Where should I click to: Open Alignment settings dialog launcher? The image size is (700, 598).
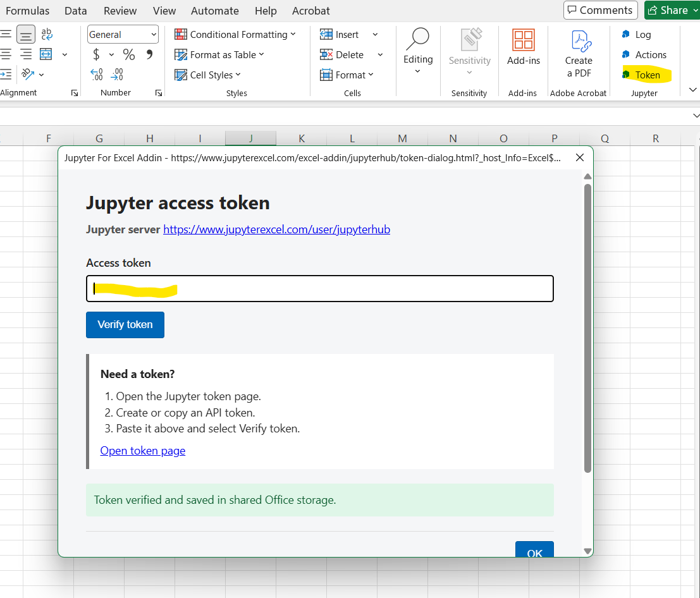click(75, 93)
